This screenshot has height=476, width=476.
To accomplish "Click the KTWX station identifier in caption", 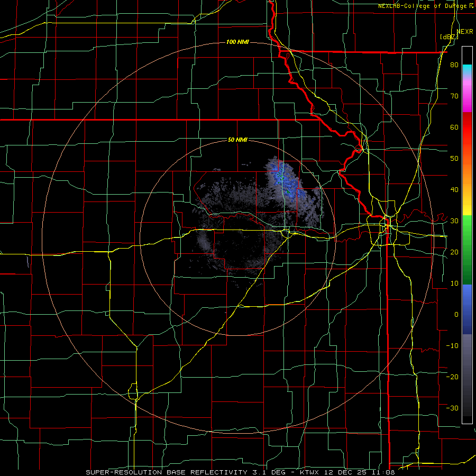I will click(x=309, y=472).
